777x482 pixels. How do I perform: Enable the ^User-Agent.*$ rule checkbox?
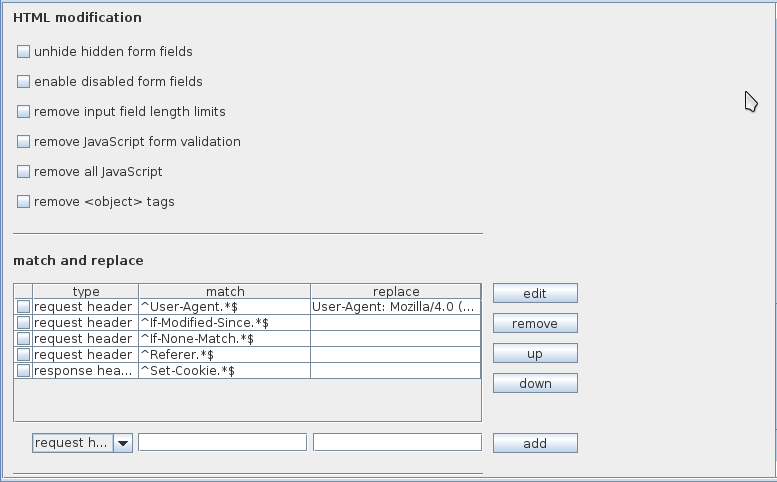[x=23, y=307]
